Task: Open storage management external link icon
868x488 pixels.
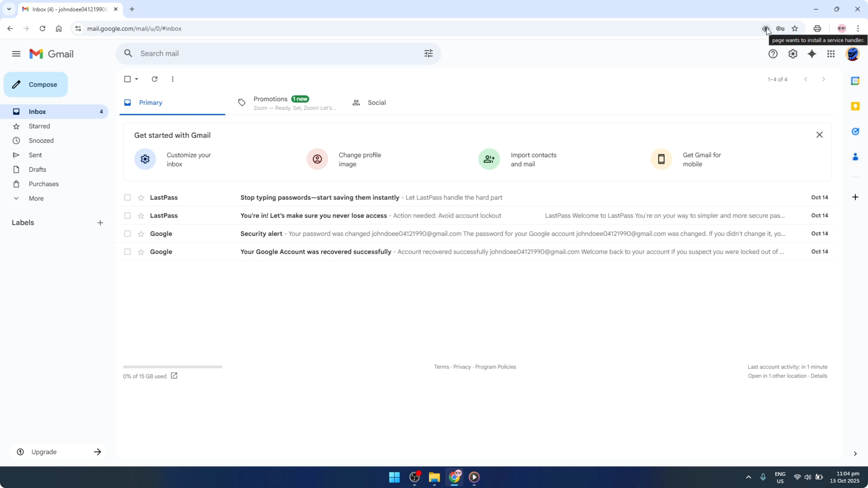Action: coord(174,376)
